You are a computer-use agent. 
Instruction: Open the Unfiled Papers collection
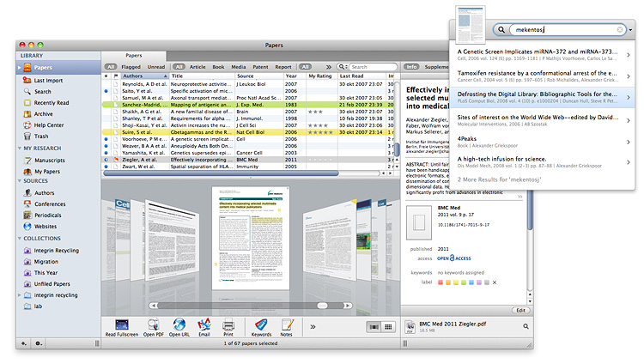pos(52,284)
